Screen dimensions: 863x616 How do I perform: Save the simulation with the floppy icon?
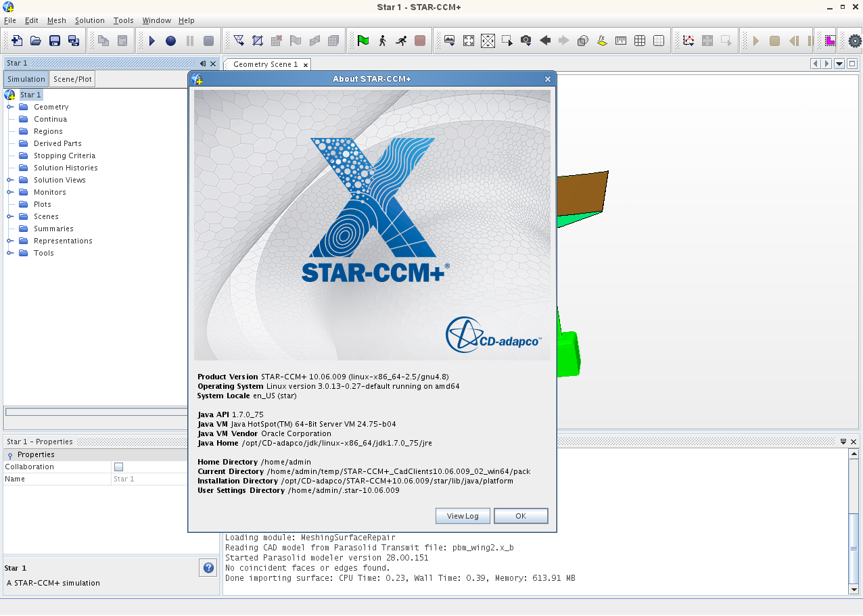tap(55, 41)
